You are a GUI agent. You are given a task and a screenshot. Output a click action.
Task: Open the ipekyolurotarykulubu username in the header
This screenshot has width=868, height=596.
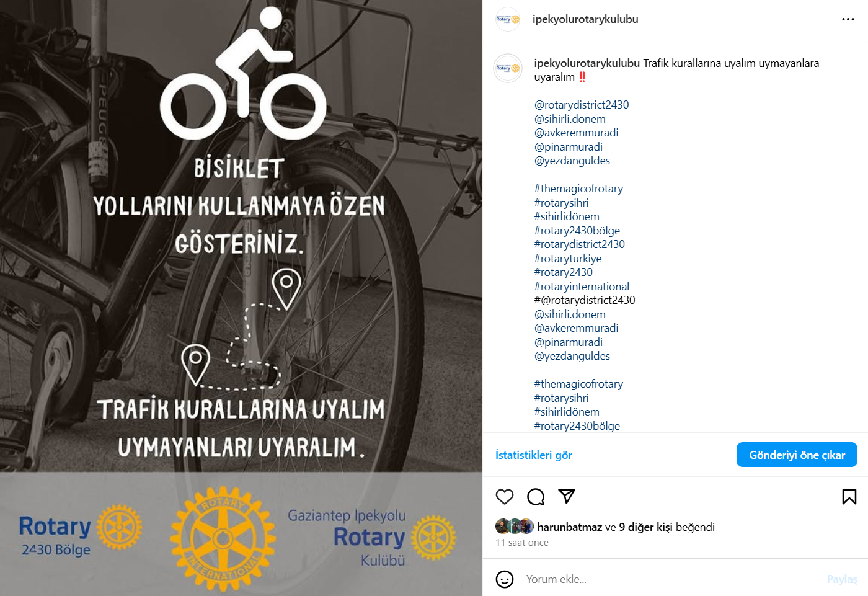[x=585, y=19]
